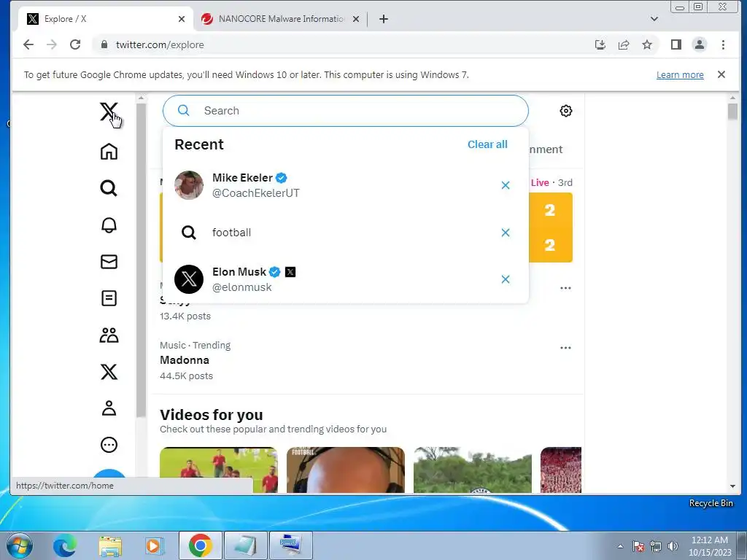Remove football from recent searches
The height and width of the screenshot is (560, 747).
click(x=506, y=233)
